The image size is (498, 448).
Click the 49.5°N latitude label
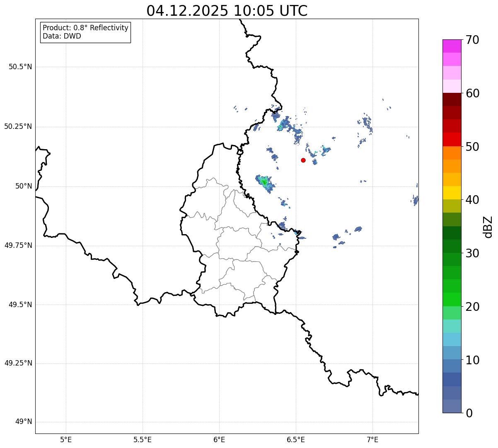20,305
